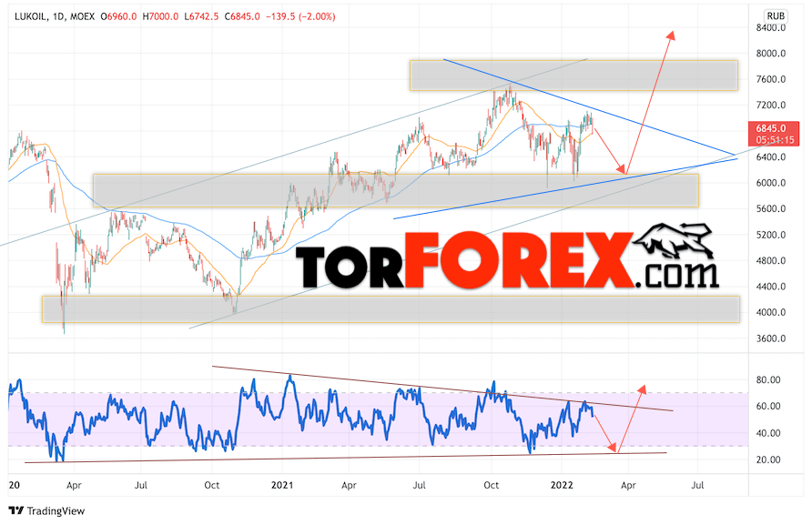Click the low value L6742.5
The width and height of the screenshot is (812, 525).
[201, 16]
